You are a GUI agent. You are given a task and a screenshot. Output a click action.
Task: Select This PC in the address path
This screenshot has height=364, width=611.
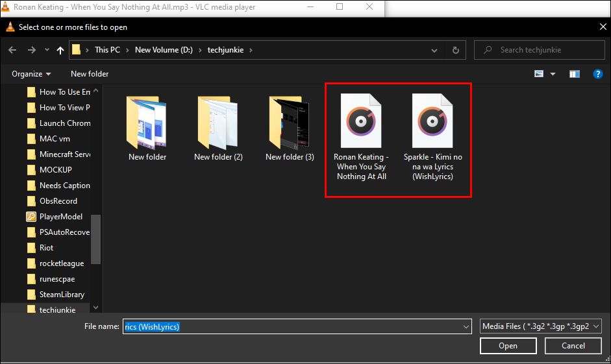[107, 50]
